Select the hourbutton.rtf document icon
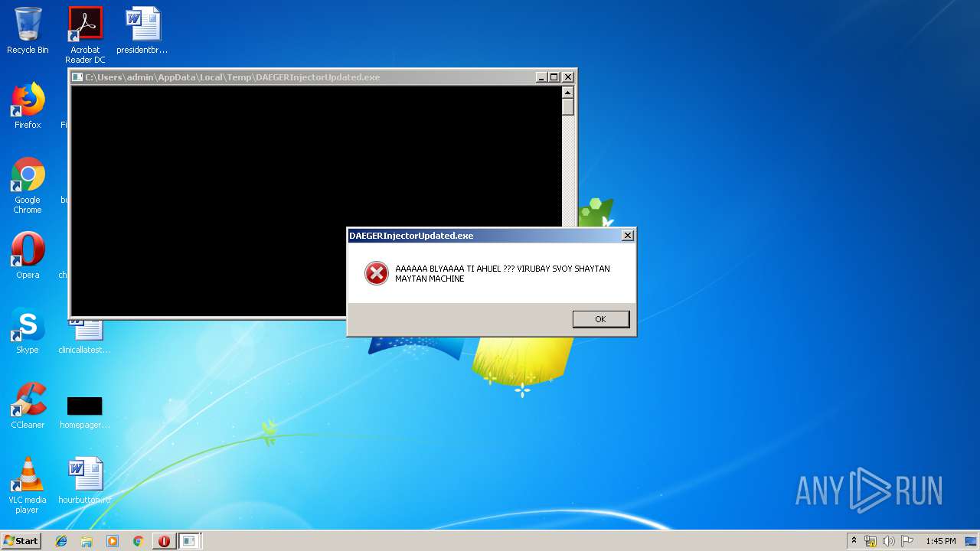 pyautogui.click(x=84, y=481)
